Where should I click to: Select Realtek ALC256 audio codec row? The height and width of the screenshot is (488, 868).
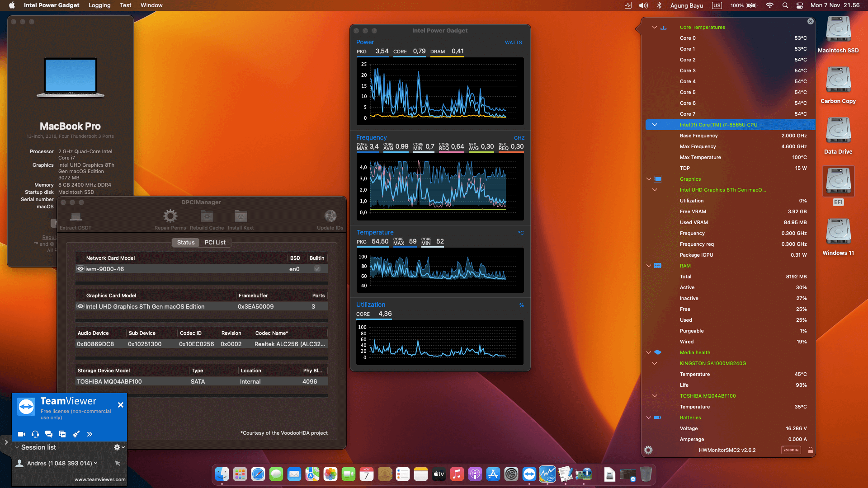click(x=202, y=344)
